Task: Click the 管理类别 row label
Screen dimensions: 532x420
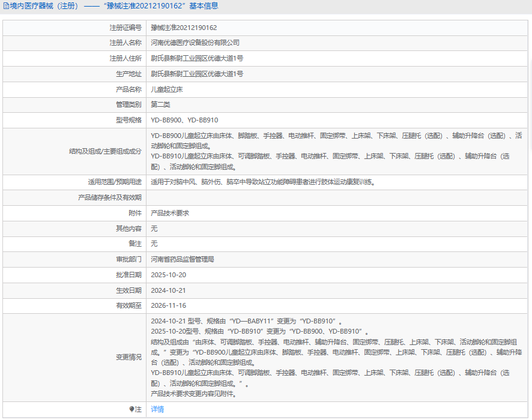Action: 128,104
